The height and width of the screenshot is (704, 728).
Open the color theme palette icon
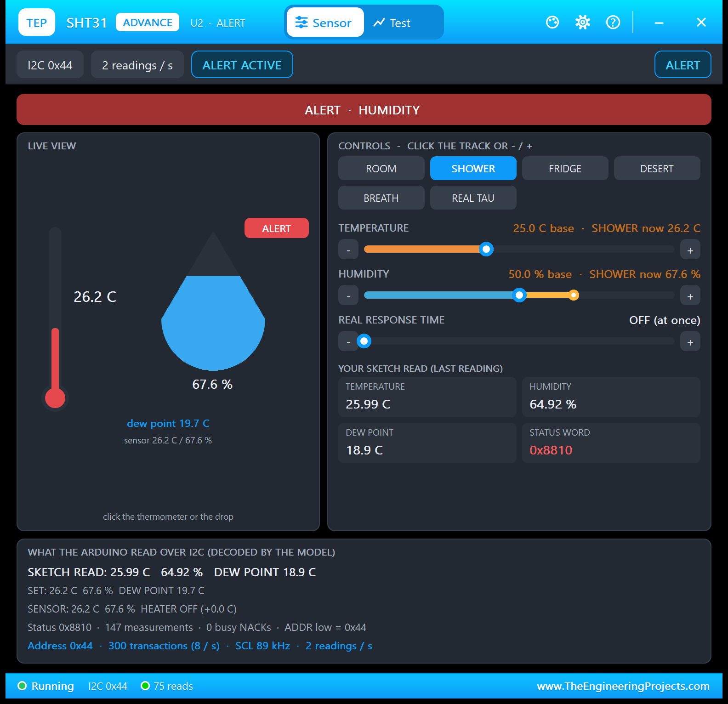pyautogui.click(x=552, y=22)
